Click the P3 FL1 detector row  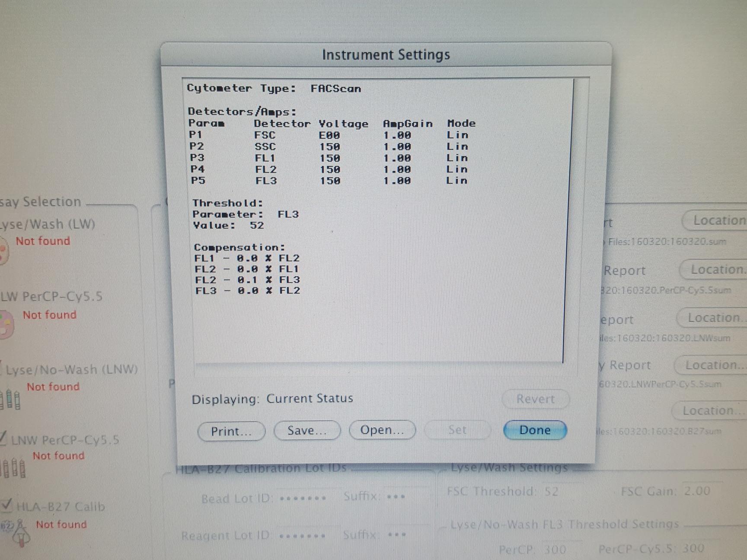[329, 158]
